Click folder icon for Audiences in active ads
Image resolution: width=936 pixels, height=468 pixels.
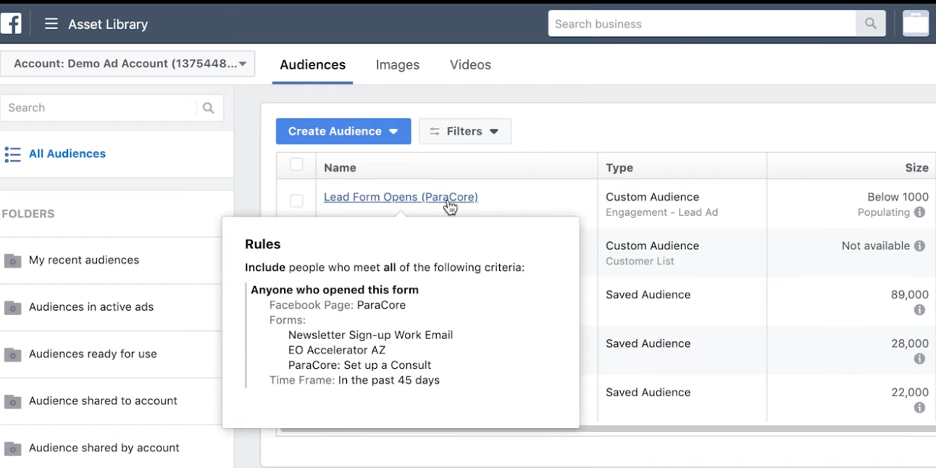click(x=13, y=307)
